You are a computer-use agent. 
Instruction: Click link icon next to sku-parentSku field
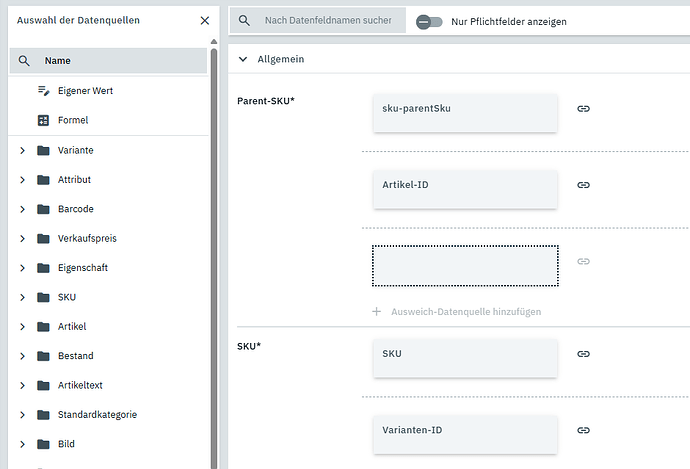click(x=583, y=108)
